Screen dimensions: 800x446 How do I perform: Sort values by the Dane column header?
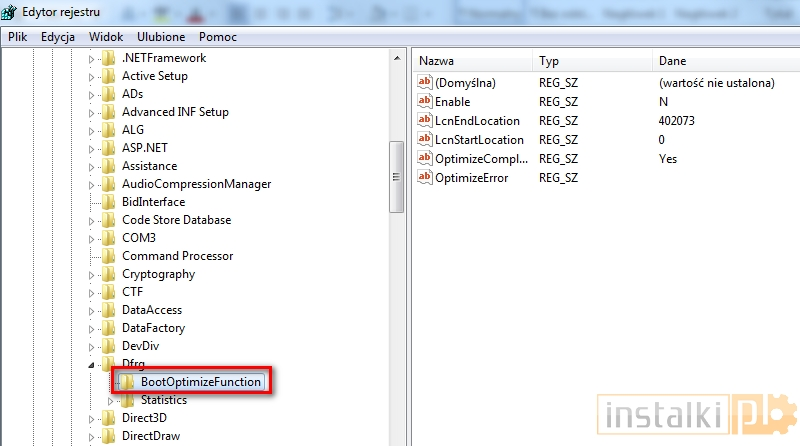point(726,61)
